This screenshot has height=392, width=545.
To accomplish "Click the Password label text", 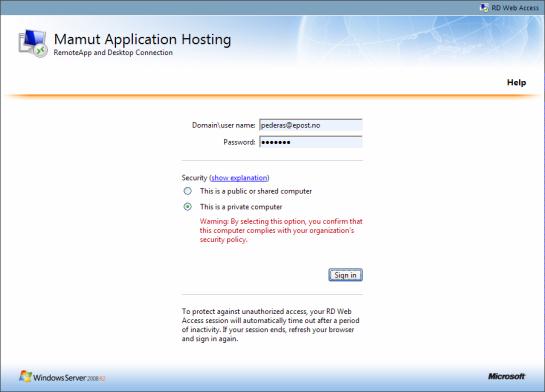I will coord(239,142).
